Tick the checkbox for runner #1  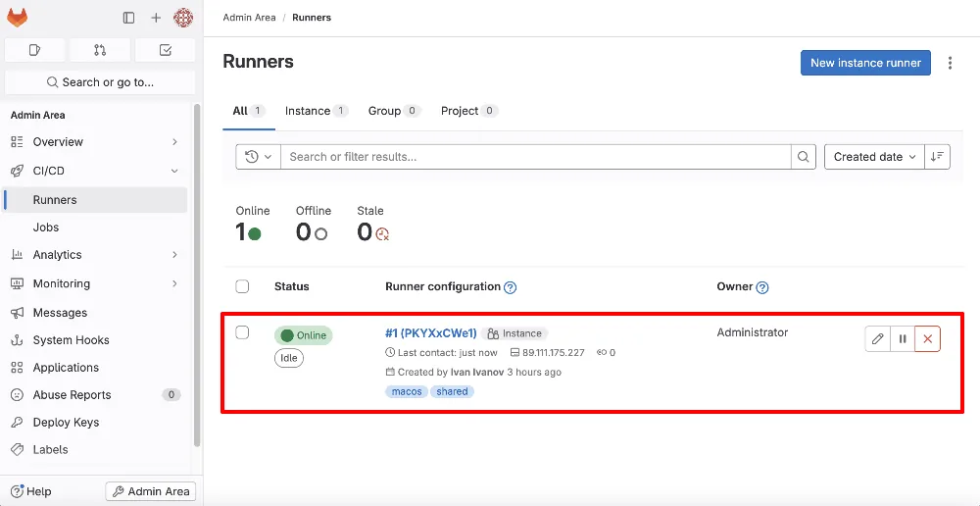coord(242,332)
